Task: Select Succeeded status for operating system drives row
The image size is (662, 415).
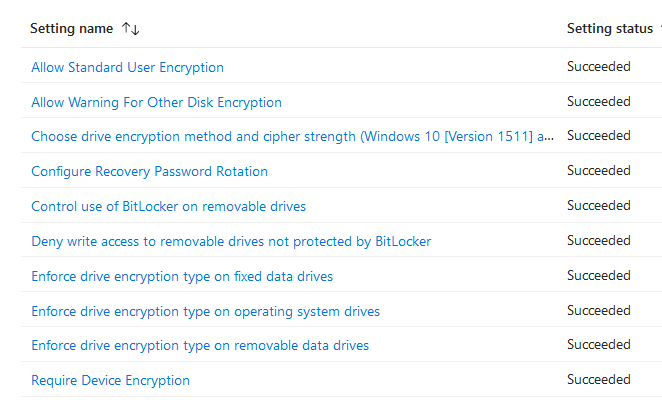Action: pos(598,311)
